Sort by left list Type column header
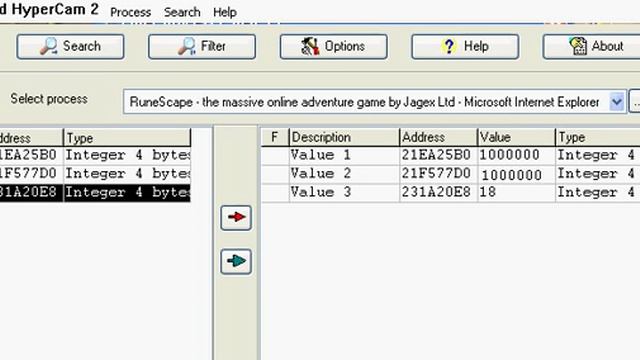Screen dimensions: 640x360 [x=127, y=138]
